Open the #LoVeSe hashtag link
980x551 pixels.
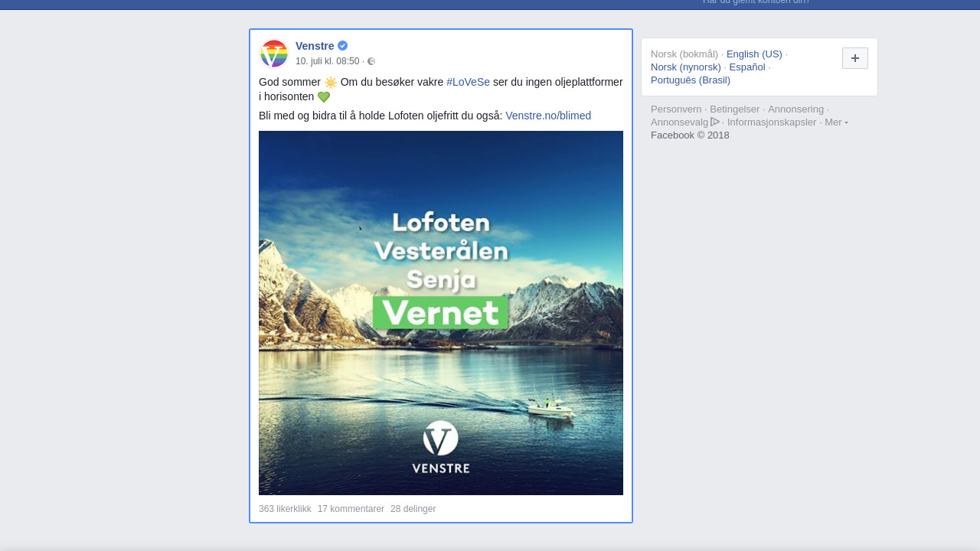point(468,82)
